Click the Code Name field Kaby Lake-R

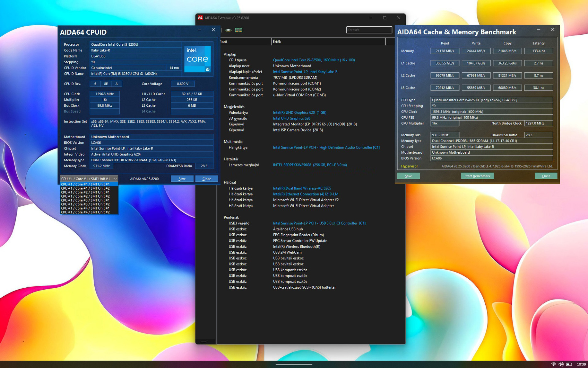[x=135, y=50]
